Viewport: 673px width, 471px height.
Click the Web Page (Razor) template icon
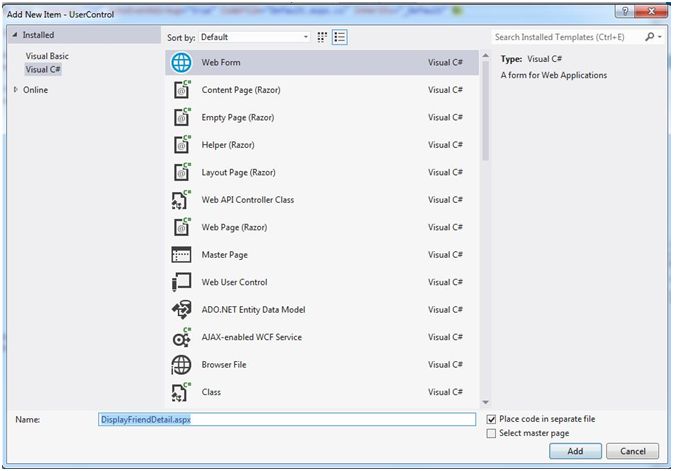(x=182, y=227)
